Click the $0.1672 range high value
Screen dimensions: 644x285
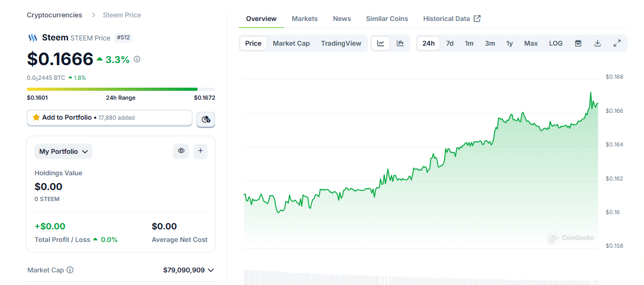(x=205, y=98)
